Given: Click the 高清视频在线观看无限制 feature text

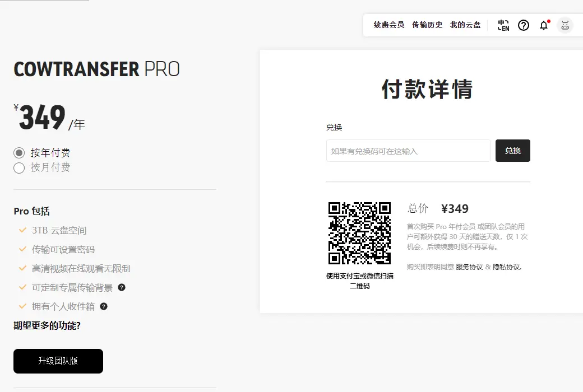Looking at the screenshot, I should click(81, 268).
